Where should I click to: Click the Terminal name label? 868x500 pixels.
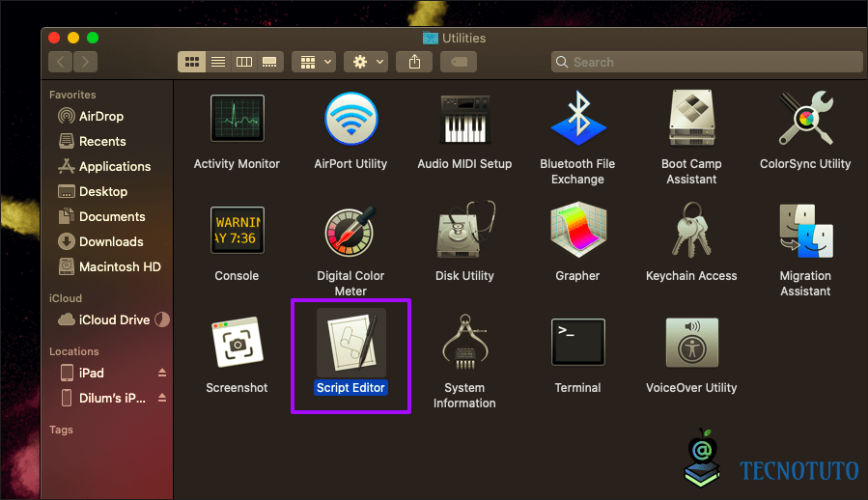tap(578, 388)
